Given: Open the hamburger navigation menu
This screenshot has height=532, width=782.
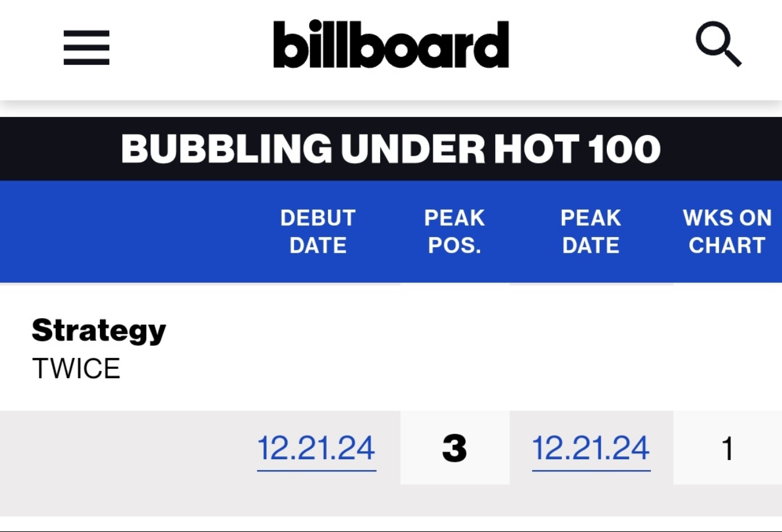Looking at the screenshot, I should [87, 47].
